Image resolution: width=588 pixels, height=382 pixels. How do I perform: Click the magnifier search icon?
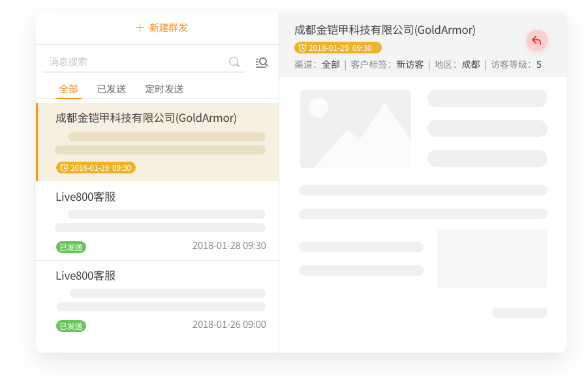coord(234,62)
